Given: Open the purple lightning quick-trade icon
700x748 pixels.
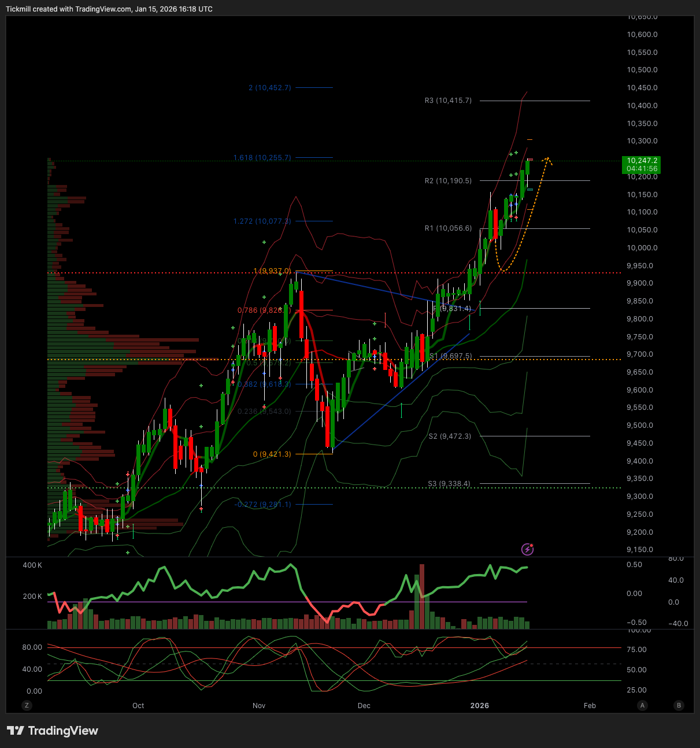Looking at the screenshot, I should point(527,549).
